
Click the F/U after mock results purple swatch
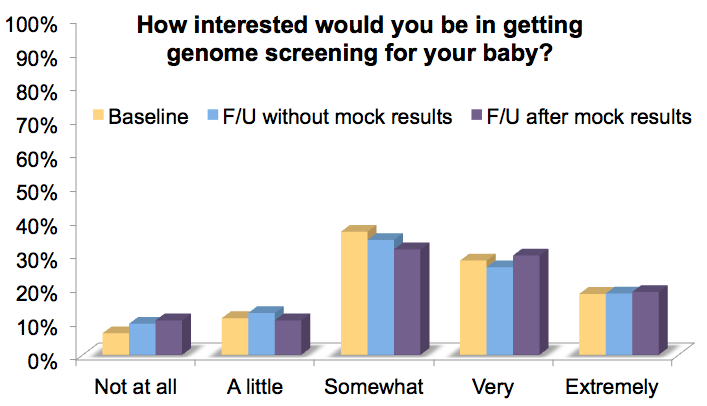[x=477, y=115]
